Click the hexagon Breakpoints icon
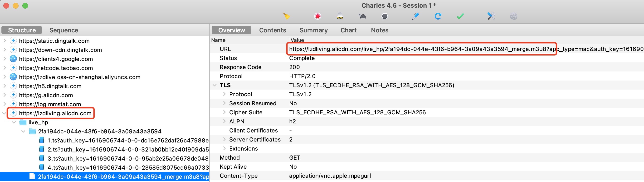Image resolution: width=644 pixels, height=182 pixels. (x=385, y=16)
